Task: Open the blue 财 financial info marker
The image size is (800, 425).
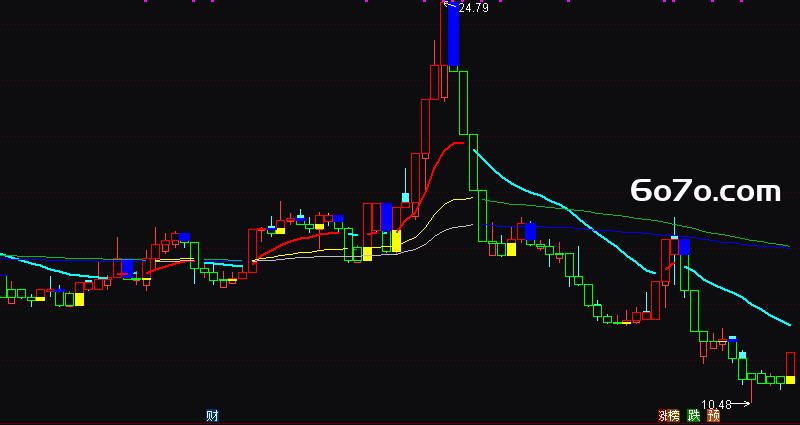Action: point(212,415)
